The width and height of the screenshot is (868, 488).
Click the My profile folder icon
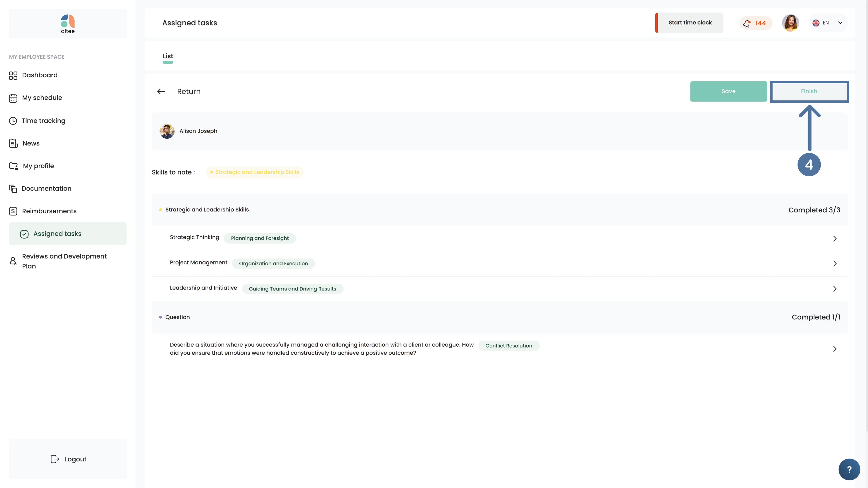point(13,166)
